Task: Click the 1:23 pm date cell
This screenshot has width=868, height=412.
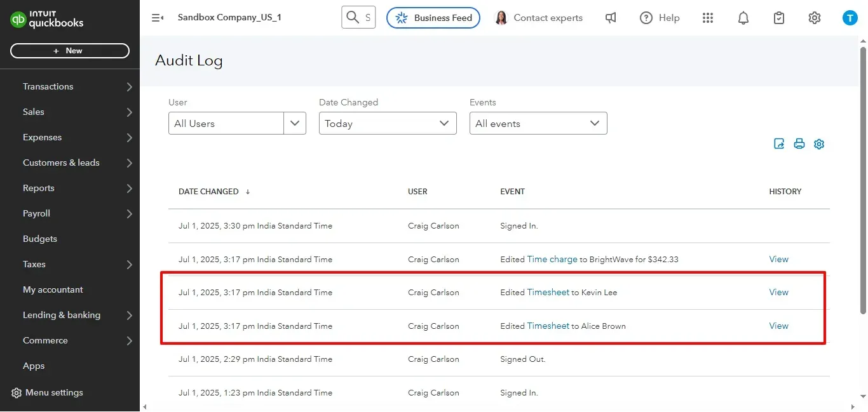Action: 255,393
